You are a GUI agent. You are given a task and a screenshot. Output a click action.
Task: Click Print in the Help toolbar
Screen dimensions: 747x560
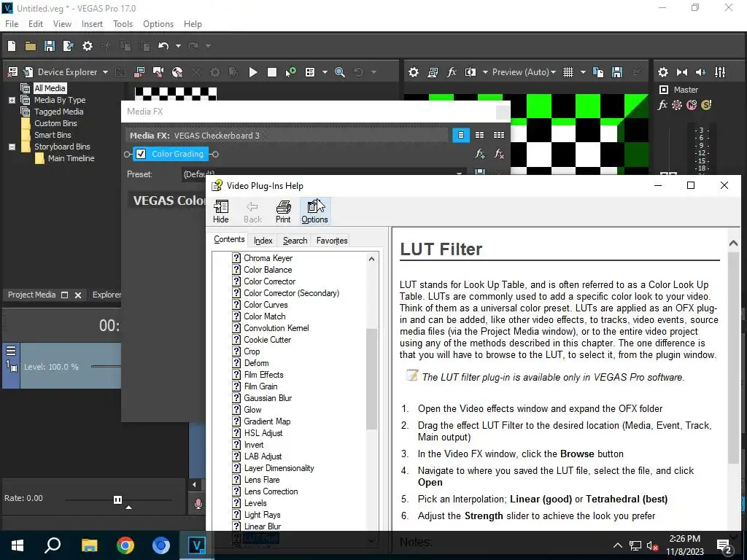point(283,211)
